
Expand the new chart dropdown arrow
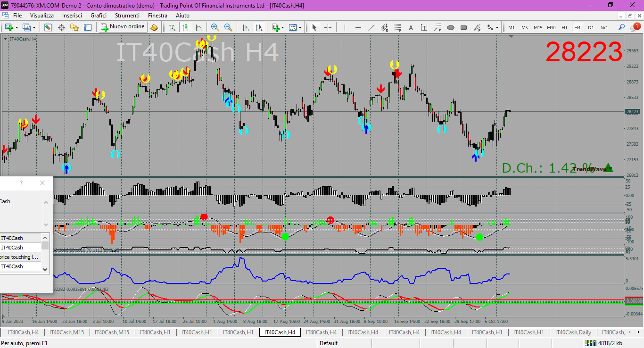(x=17, y=27)
